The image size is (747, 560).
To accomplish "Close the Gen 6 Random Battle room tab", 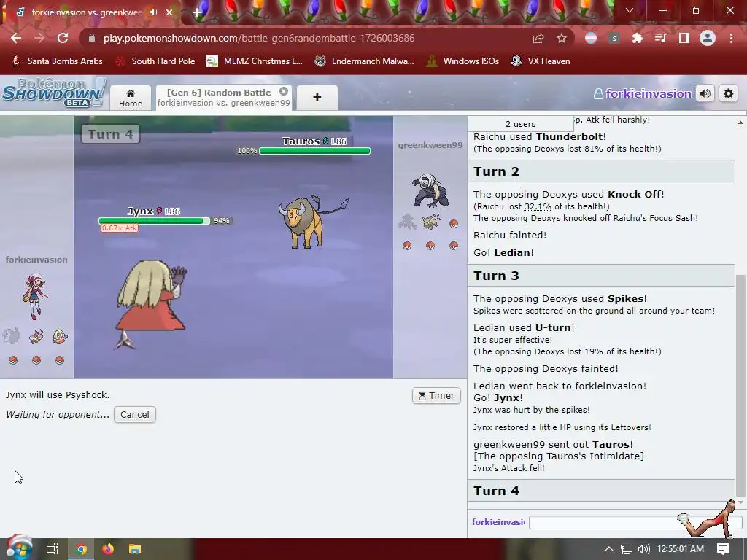I will tap(284, 91).
